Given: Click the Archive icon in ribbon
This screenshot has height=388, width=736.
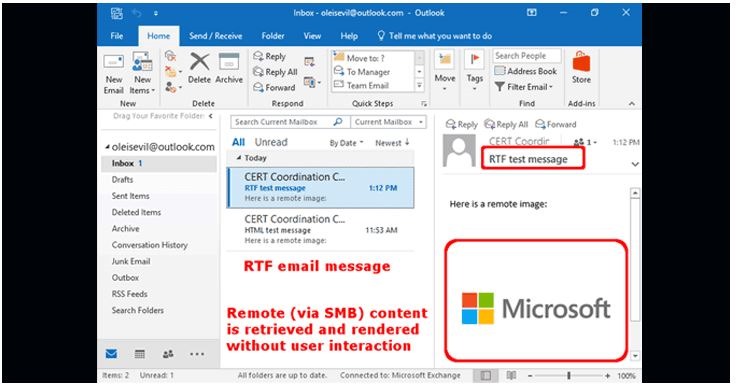Looking at the screenshot, I should coord(229,62).
